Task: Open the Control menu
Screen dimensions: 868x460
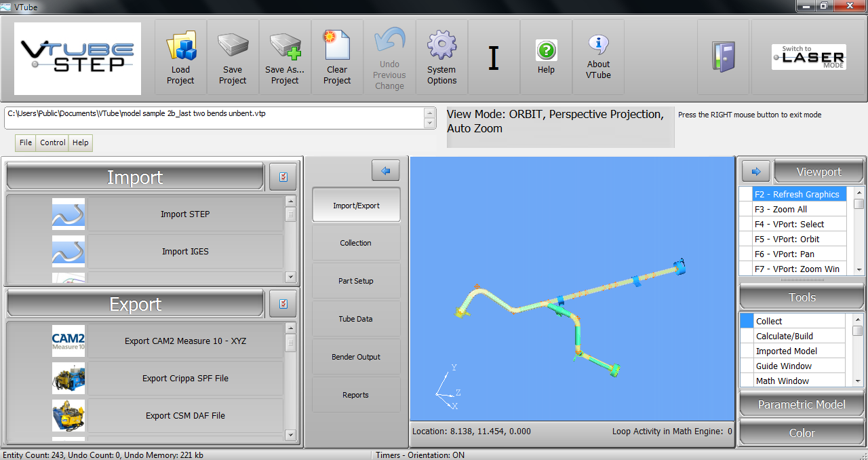Action: (x=52, y=142)
